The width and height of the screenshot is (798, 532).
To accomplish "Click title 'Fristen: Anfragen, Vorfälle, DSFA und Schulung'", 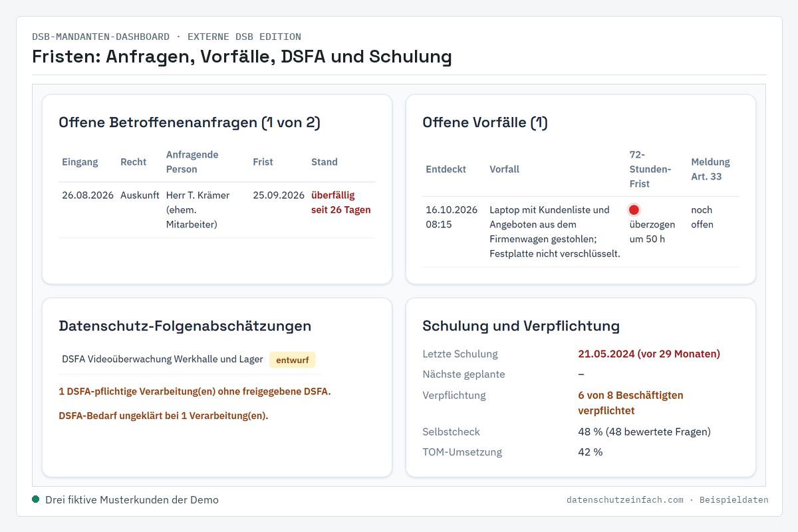I will [242, 57].
